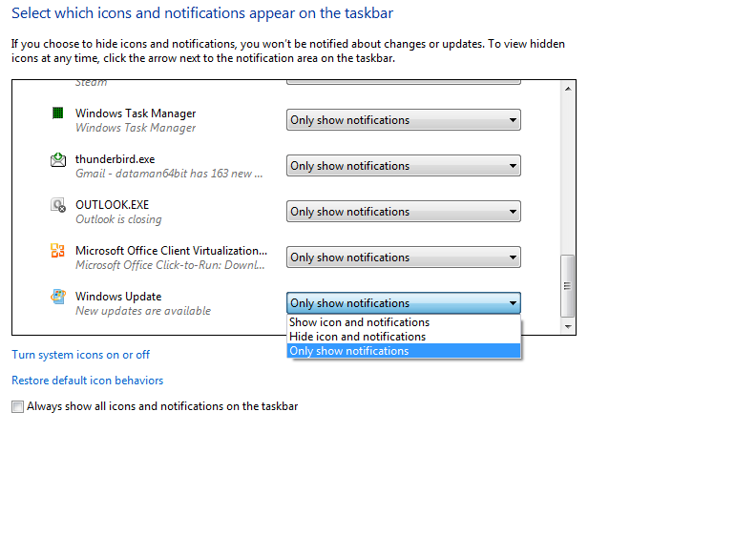756x556 pixels.
Task: Click 'Restore default icon behaviors' link
Action: [87, 381]
